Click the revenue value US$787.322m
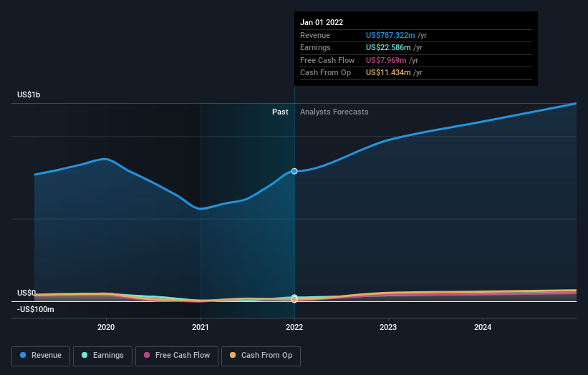Screen dimensions: 588x375 click(x=390, y=35)
